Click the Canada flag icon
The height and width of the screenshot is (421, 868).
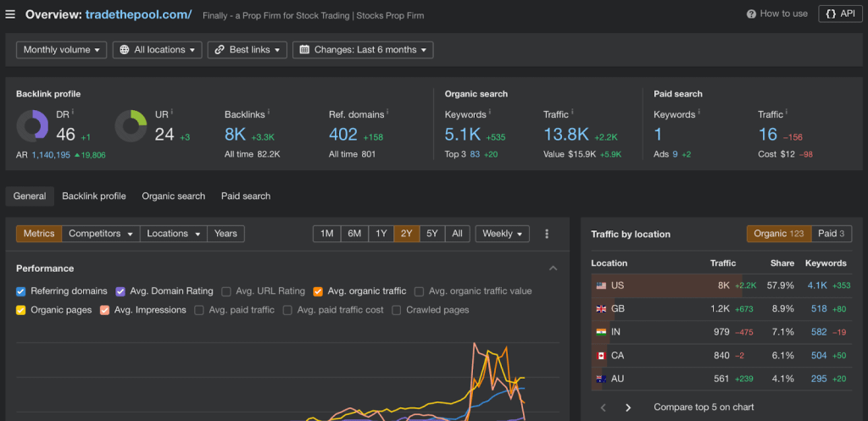[x=601, y=356]
